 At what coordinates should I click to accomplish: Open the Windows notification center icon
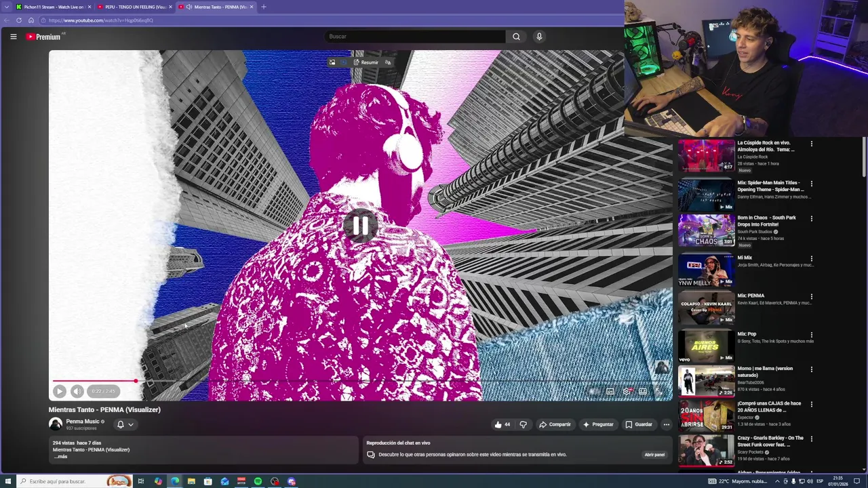[x=856, y=481]
